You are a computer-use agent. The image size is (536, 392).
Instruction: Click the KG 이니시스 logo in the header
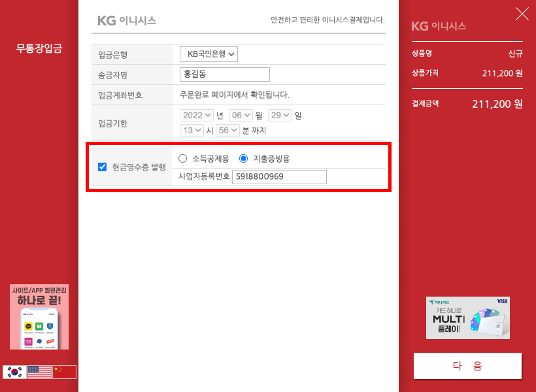pyautogui.click(x=127, y=20)
